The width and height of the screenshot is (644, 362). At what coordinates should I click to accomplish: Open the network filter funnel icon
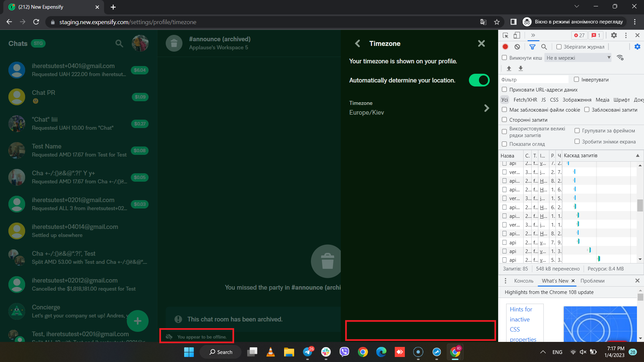click(532, 47)
